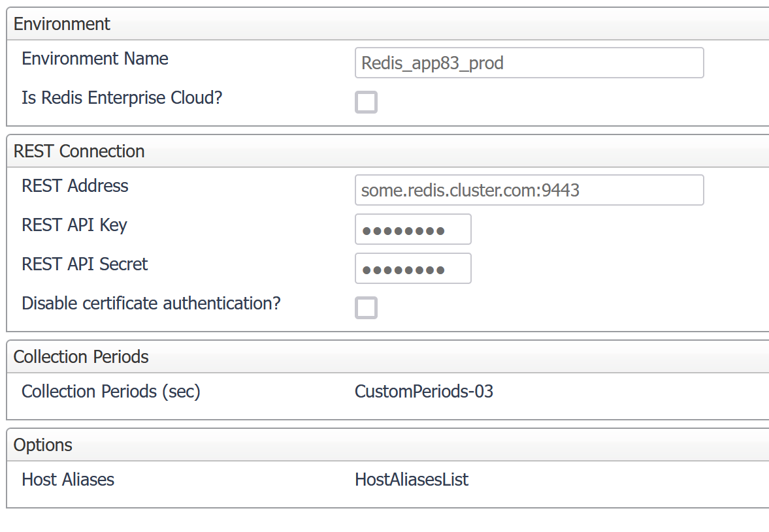Click the Environment section header
Viewport: 769px width, 532px height.
(x=387, y=24)
